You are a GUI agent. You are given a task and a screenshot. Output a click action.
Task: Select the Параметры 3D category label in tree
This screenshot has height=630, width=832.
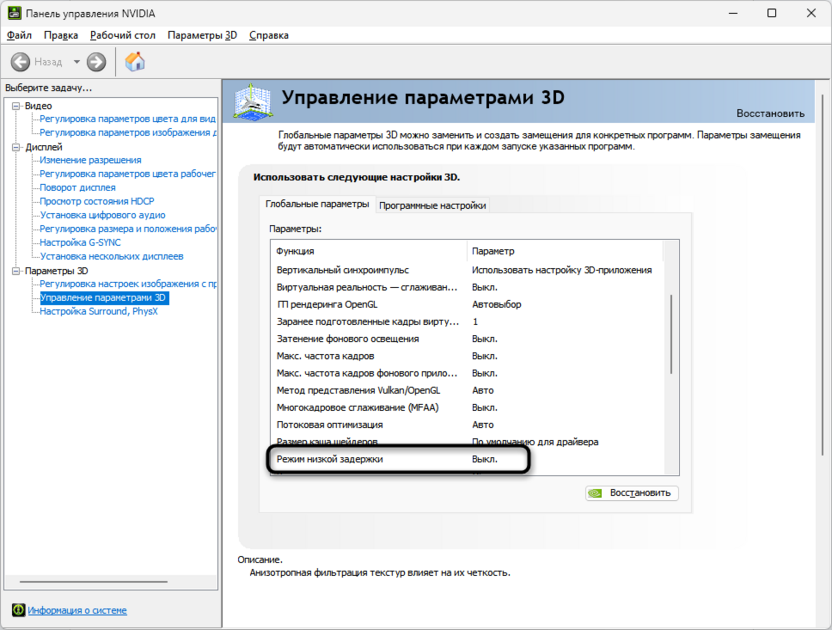pos(56,271)
